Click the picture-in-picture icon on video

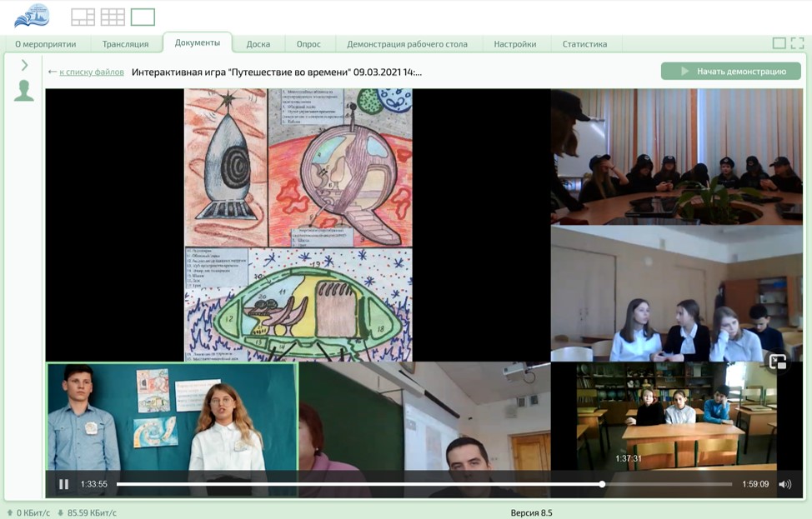point(777,362)
